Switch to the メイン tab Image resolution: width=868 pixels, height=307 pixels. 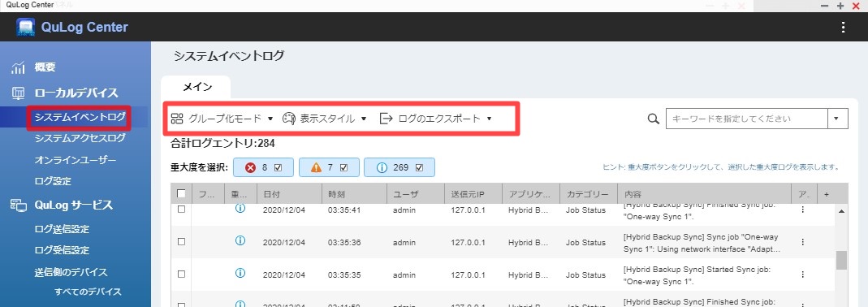click(196, 87)
